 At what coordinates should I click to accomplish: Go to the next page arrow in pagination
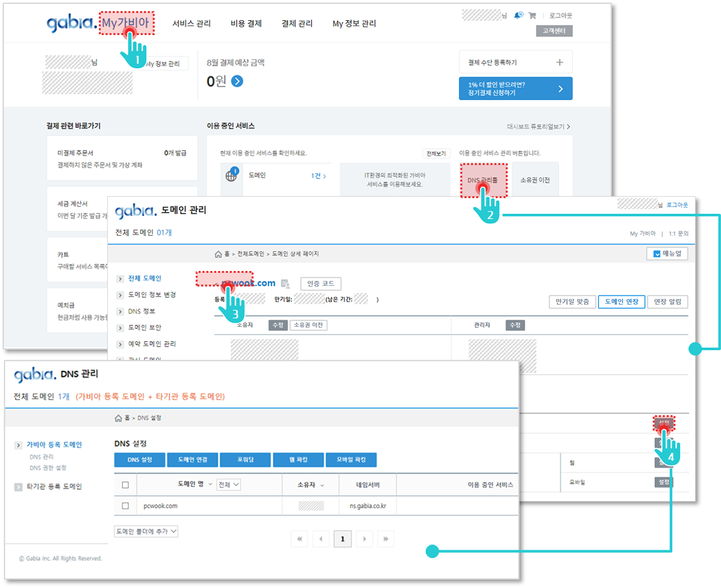[x=365, y=539]
